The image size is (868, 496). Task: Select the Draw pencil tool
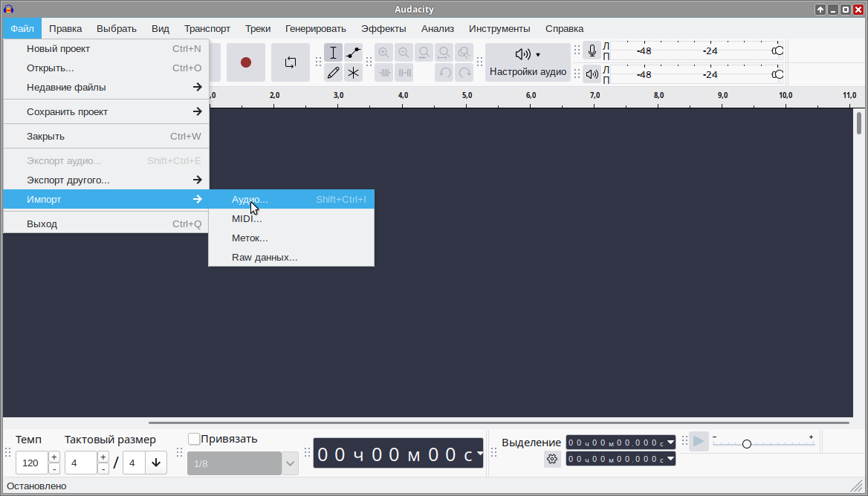pos(333,73)
